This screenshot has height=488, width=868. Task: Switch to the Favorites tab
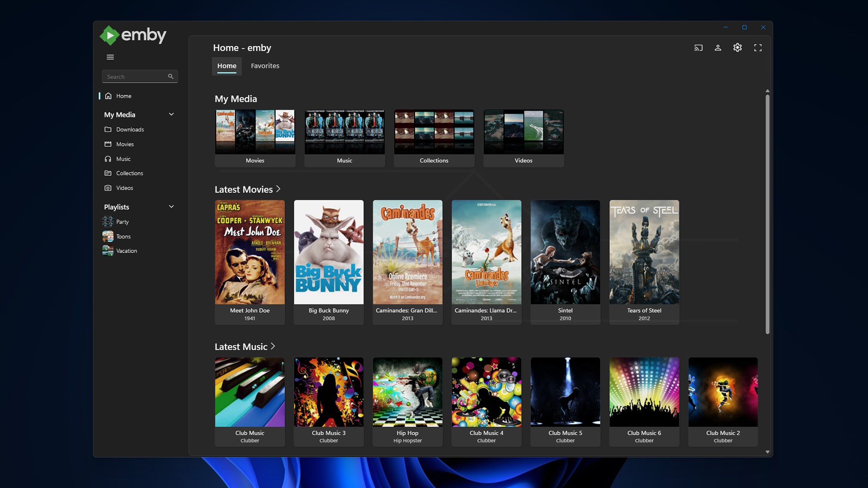[265, 66]
